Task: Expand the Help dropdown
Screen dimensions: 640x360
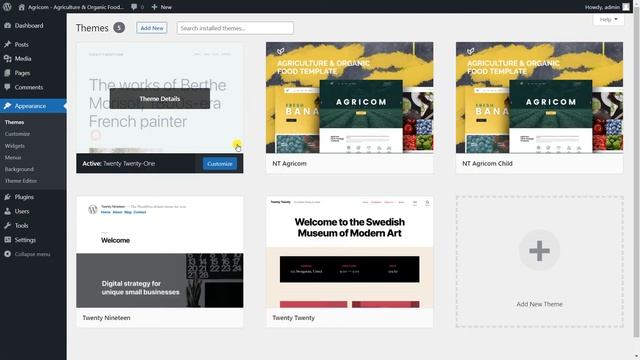Action: 608,19
